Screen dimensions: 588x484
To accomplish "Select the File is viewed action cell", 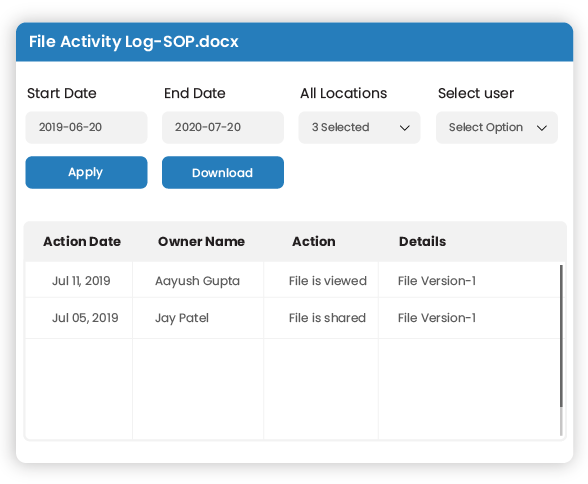I will (321, 280).
